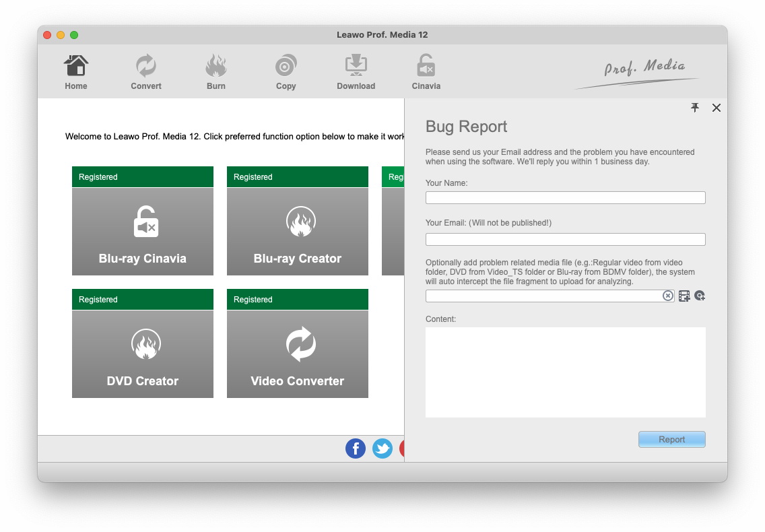Open the Copy module in toolbar
The height and width of the screenshot is (532, 765).
pos(286,72)
